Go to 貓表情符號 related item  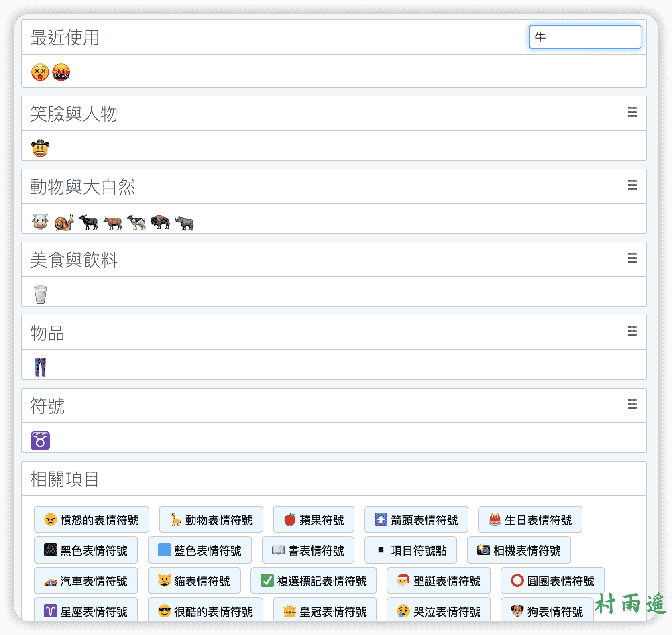click(x=194, y=581)
